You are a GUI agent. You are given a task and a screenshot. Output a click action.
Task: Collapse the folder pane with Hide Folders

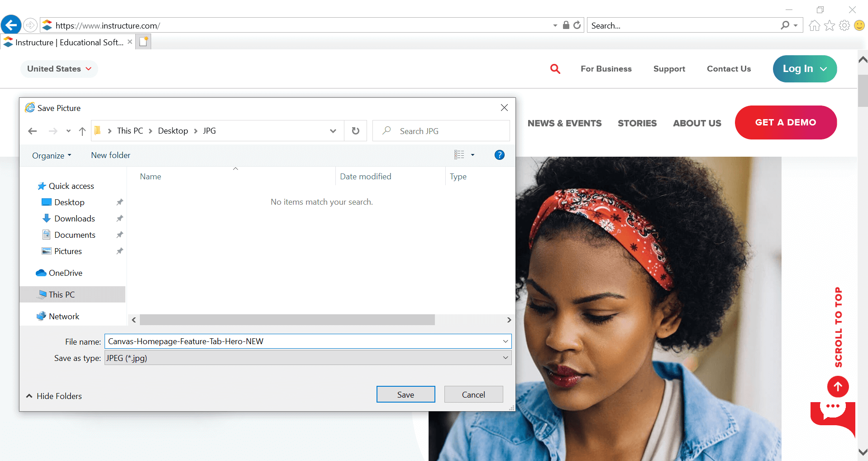coord(54,396)
